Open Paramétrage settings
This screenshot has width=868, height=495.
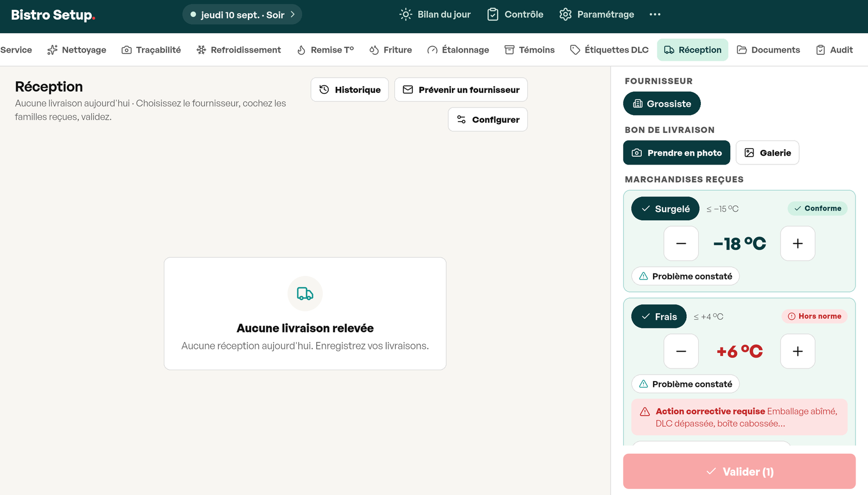597,15
